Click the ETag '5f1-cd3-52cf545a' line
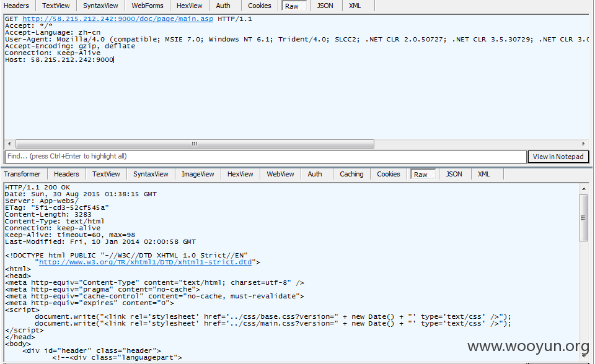Viewport: 595px width, 364px height. (57, 208)
